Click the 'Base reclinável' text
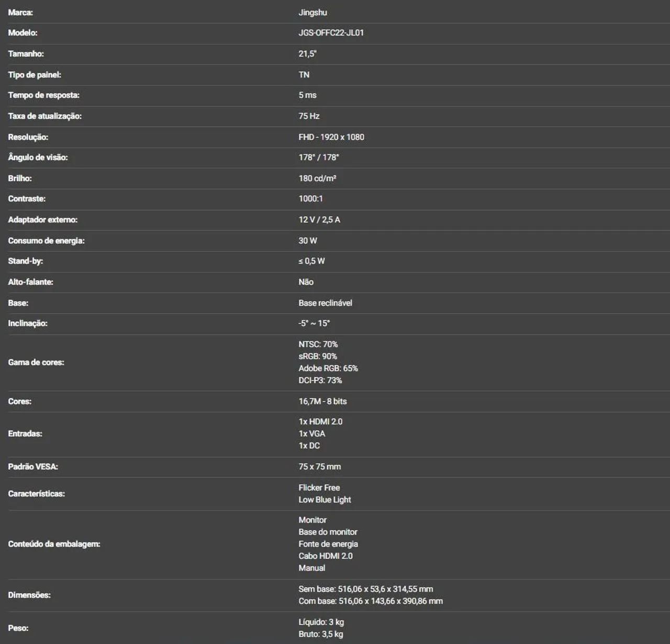Viewport: 670px width, 644px height. click(325, 303)
